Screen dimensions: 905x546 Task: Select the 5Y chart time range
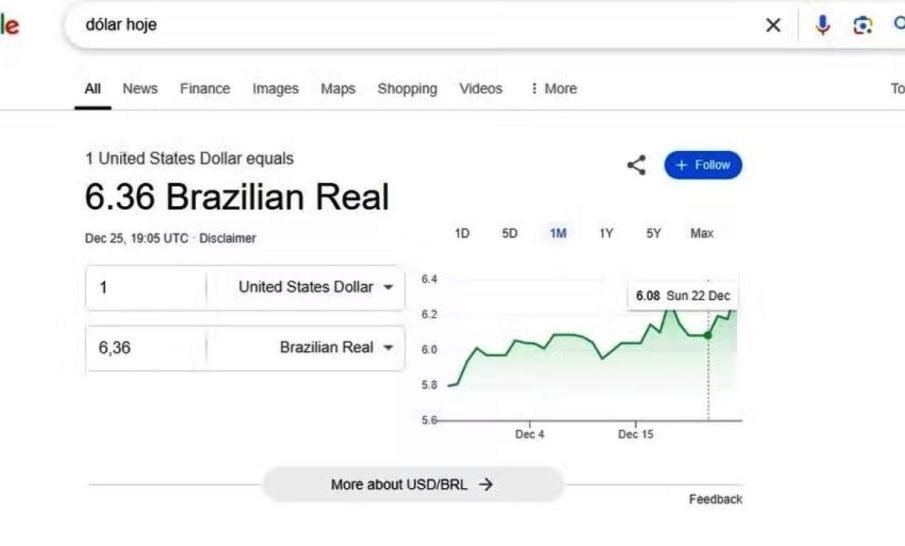tap(653, 233)
